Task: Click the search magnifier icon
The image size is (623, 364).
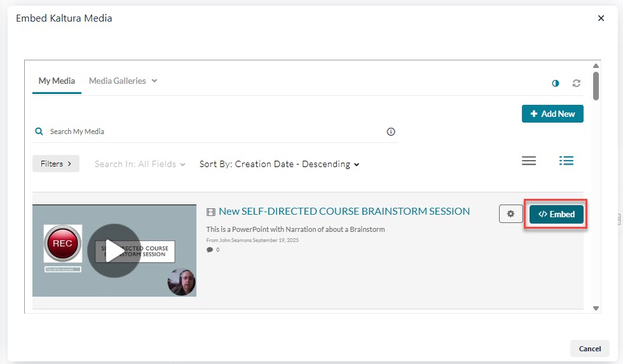Action: point(39,131)
